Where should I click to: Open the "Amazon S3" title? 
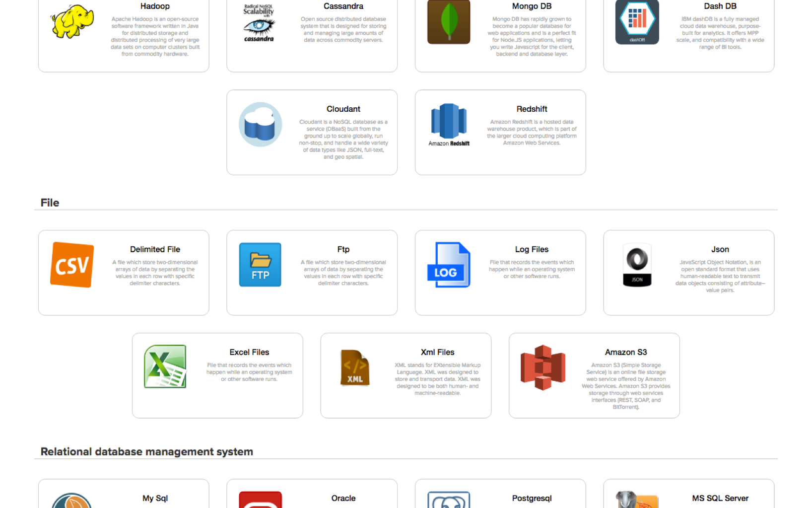click(x=626, y=352)
